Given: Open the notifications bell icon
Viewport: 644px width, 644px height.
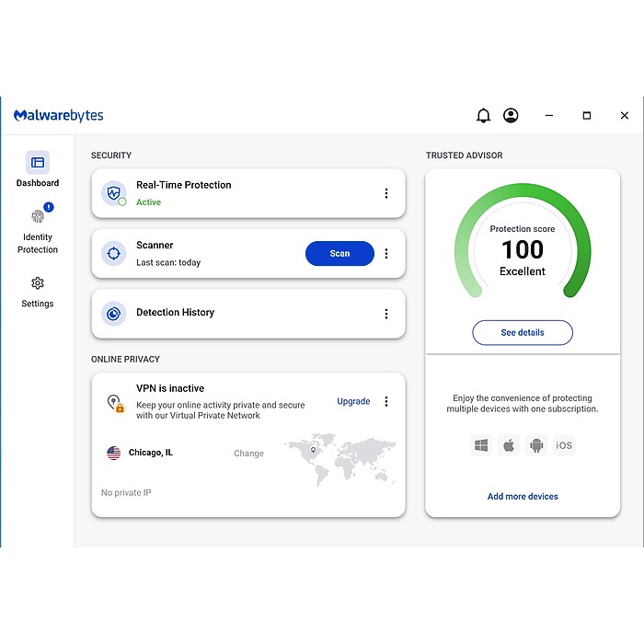Looking at the screenshot, I should tap(483, 116).
